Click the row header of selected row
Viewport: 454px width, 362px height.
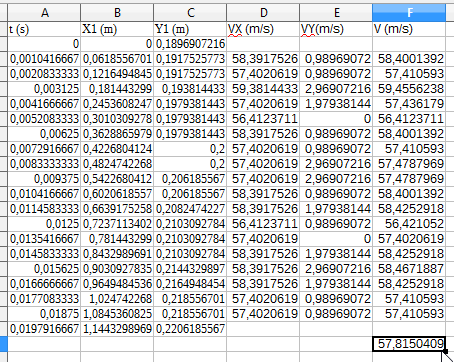click(3, 344)
